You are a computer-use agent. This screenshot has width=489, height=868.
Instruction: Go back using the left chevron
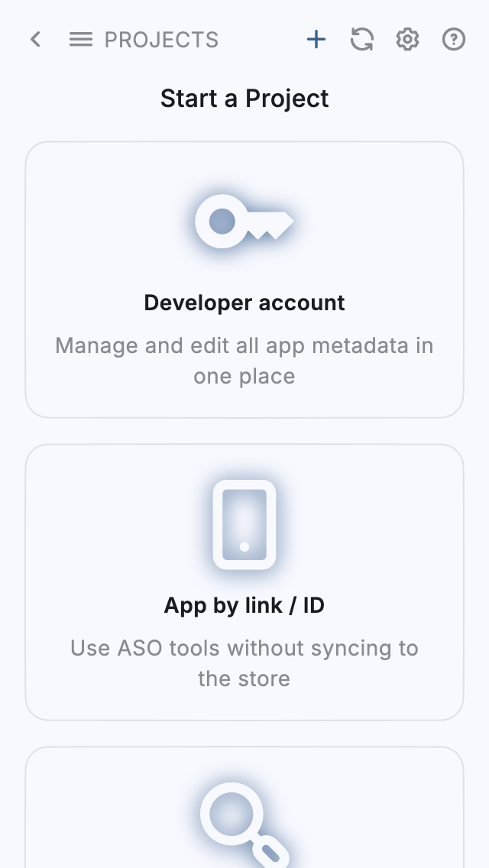pyautogui.click(x=35, y=40)
